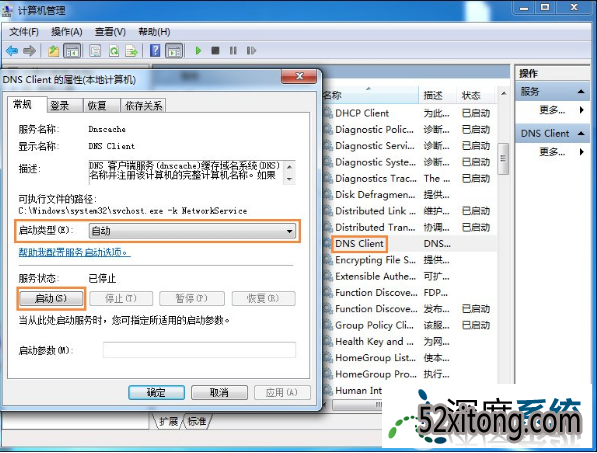Select DNS Client in services list
597x453 pixels.
[359, 244]
